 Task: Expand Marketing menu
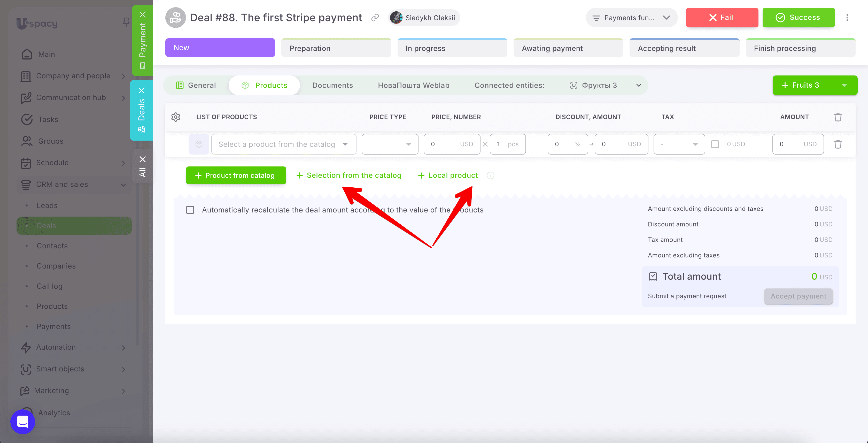pos(123,391)
